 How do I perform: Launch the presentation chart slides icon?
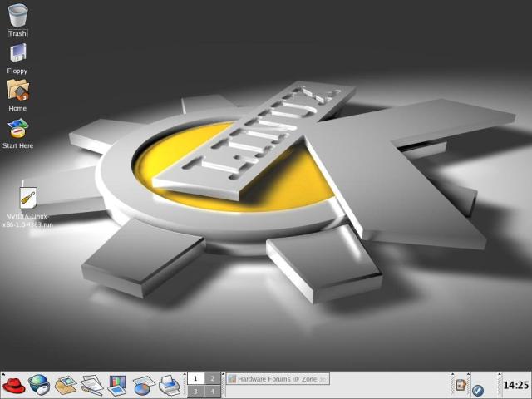117,385
